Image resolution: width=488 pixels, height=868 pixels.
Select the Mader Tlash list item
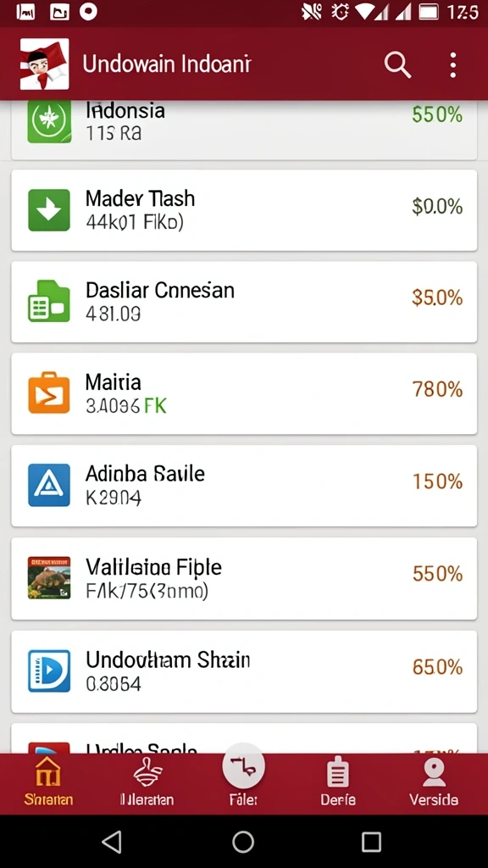click(x=244, y=210)
